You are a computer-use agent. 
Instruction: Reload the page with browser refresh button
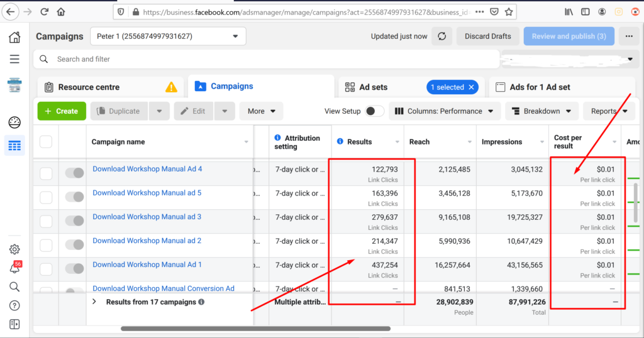pyautogui.click(x=44, y=11)
